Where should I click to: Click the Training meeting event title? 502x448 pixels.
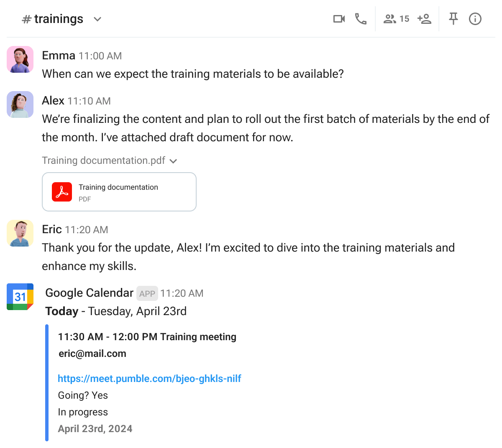pyautogui.click(x=198, y=337)
